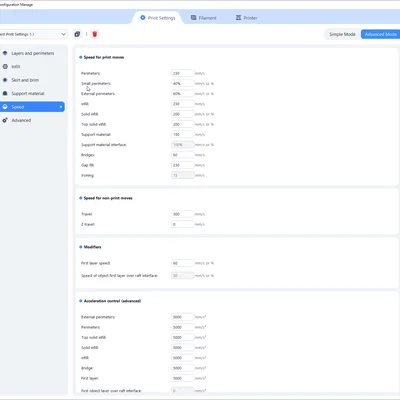Click the red delete preset trash icon
The width and height of the screenshot is (400, 400).
[x=95, y=34]
